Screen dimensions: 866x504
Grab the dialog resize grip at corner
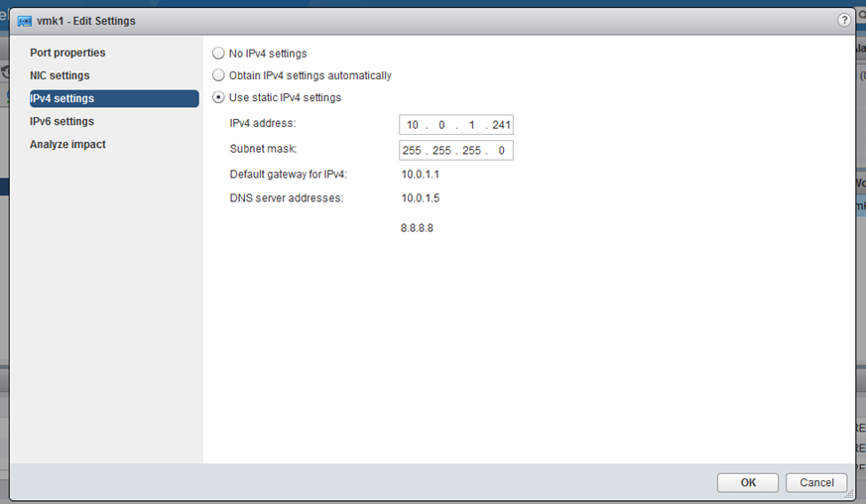(x=849, y=495)
